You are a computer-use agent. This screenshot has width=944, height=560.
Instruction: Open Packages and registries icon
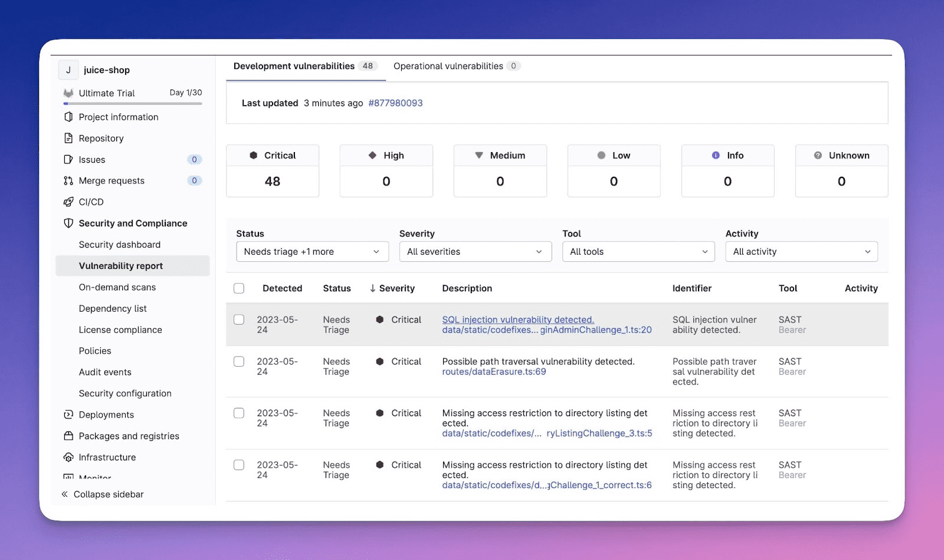pyautogui.click(x=68, y=436)
